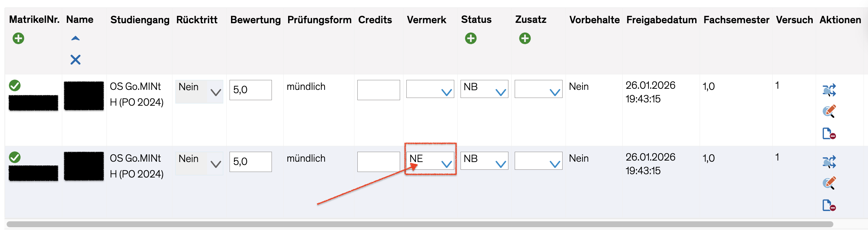Remove the Name sorting with blue X
The width and height of the screenshot is (868, 232).
pyautogui.click(x=76, y=60)
